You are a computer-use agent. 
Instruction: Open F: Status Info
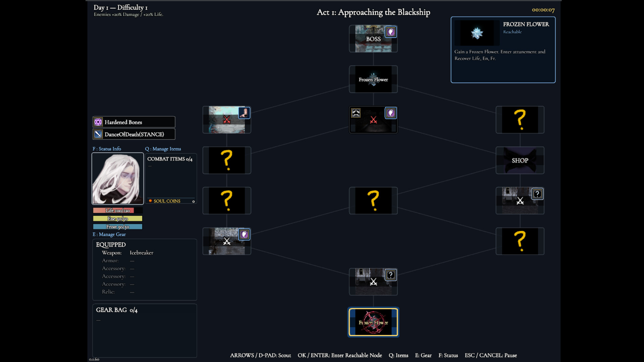pos(107,149)
